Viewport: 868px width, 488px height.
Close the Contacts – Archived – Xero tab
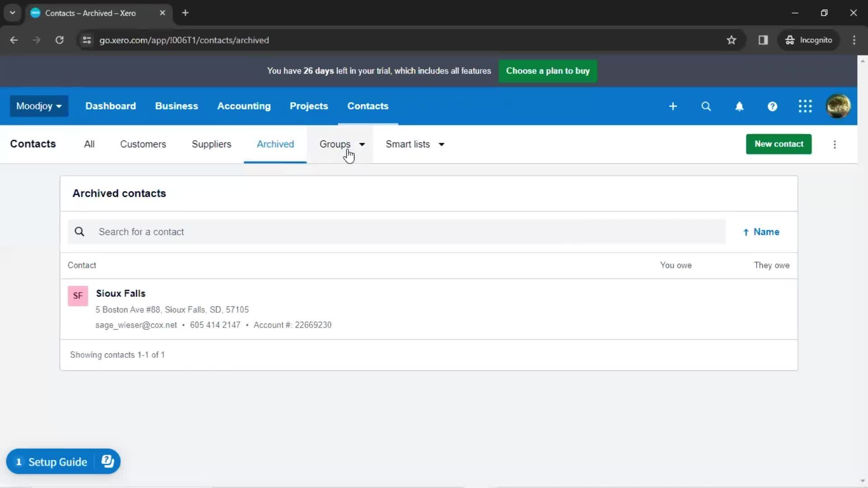162,13
